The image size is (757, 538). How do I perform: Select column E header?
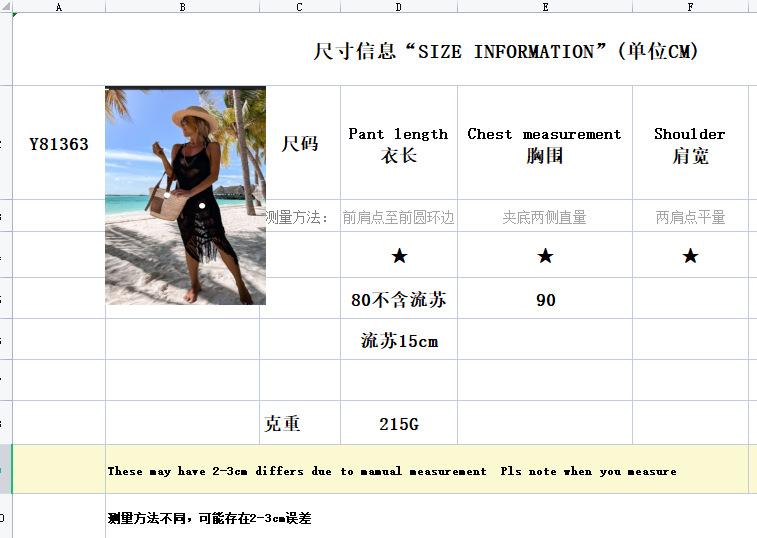(x=545, y=6)
